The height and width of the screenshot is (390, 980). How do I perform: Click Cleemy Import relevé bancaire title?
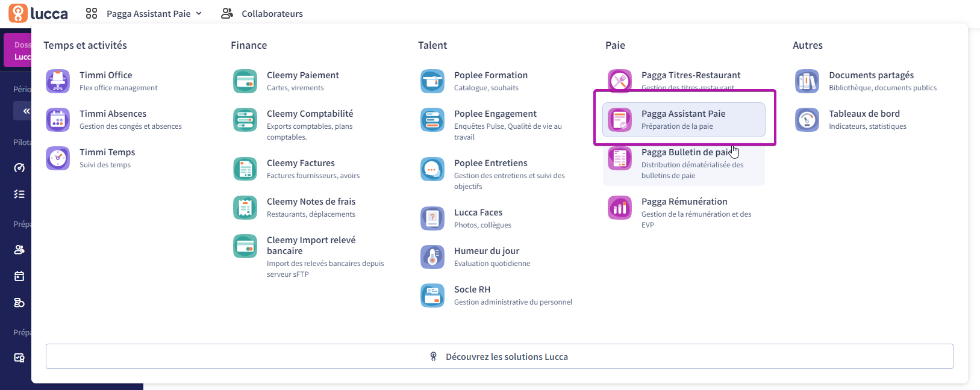pos(311,246)
